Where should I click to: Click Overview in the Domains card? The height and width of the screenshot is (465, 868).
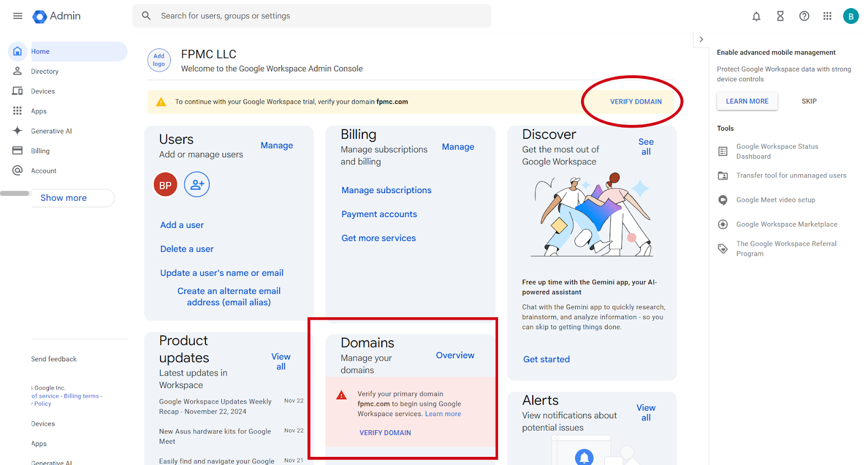(455, 355)
